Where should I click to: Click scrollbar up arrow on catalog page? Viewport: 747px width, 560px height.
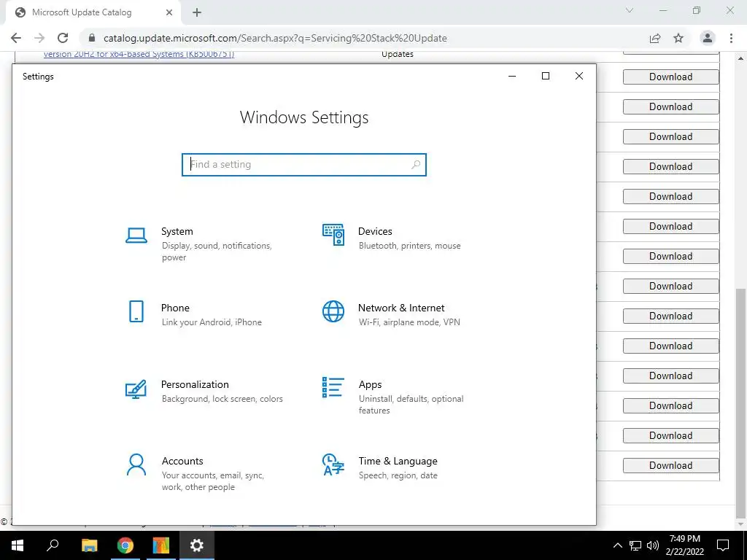tap(740, 58)
